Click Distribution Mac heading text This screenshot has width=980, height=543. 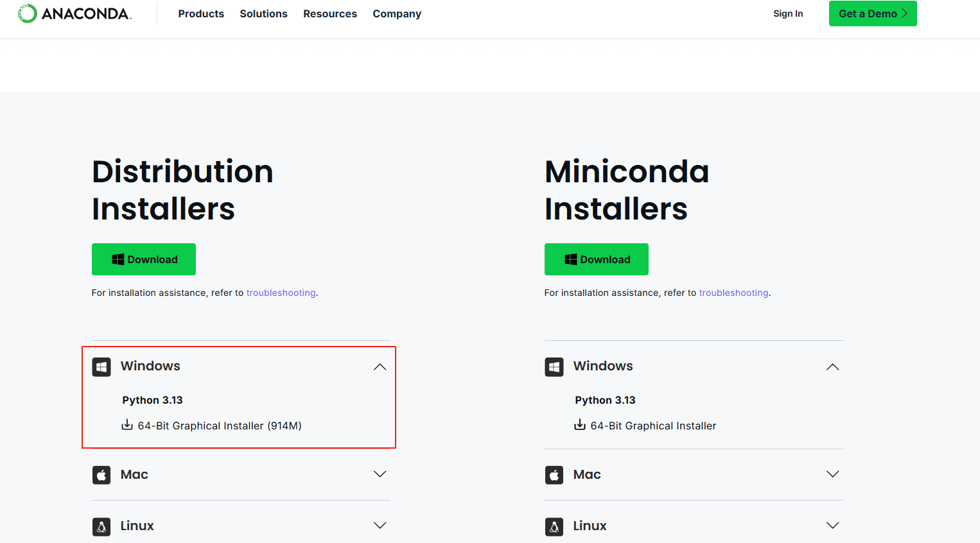tap(134, 474)
